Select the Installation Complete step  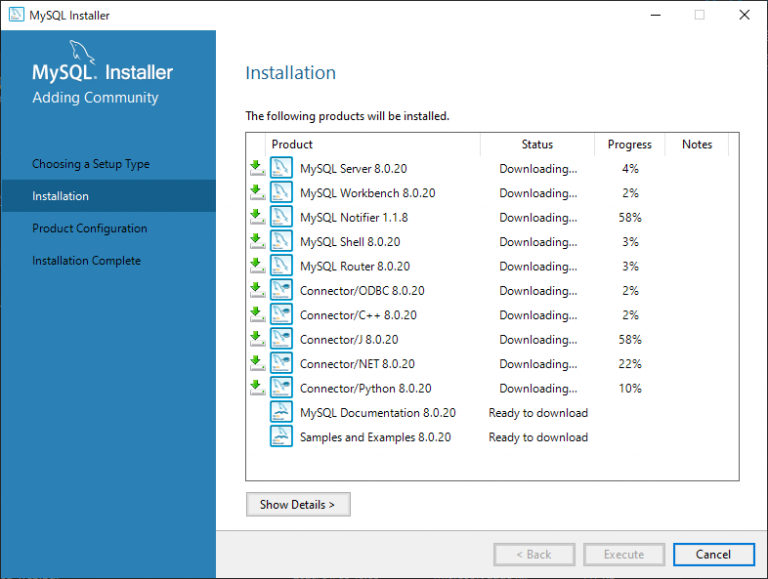(86, 261)
